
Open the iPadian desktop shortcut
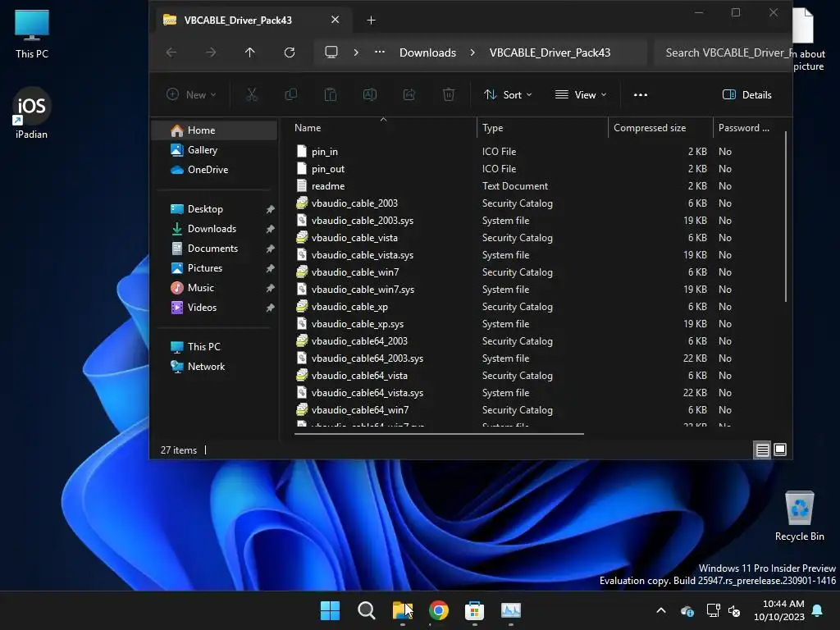pos(32,113)
